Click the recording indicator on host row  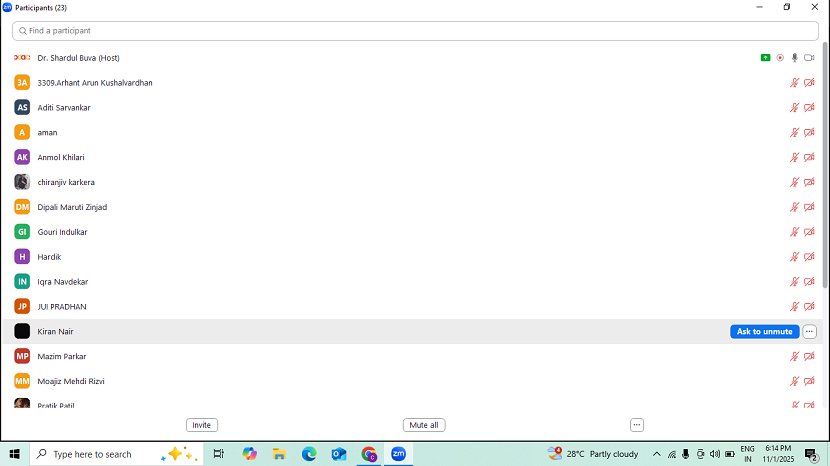780,58
